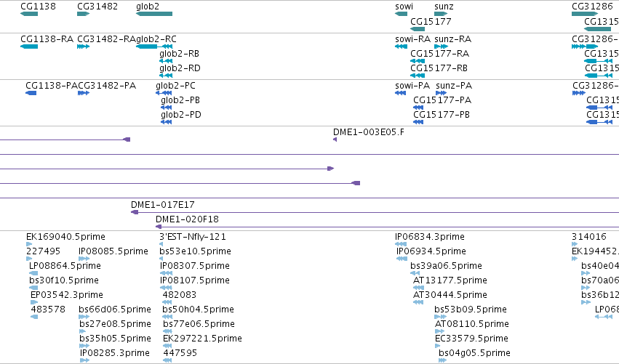
Task: Click the bs30f10.5prime EST label
Action: pos(64,280)
